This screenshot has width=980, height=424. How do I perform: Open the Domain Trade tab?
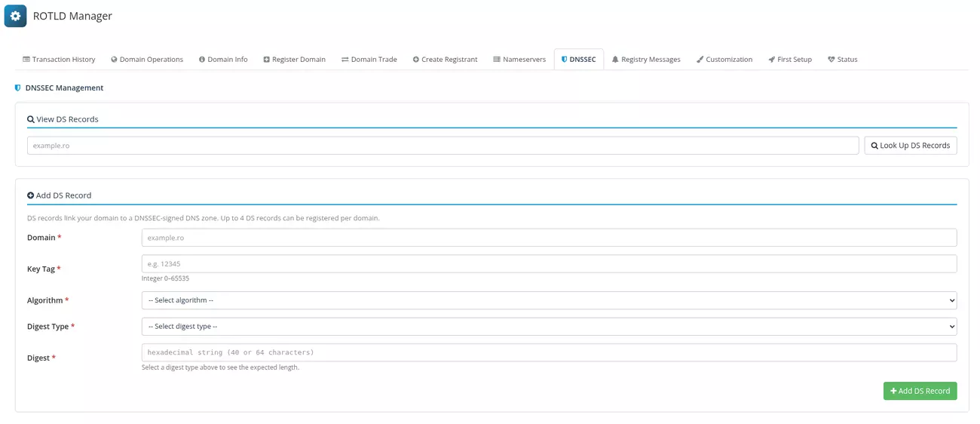369,60
